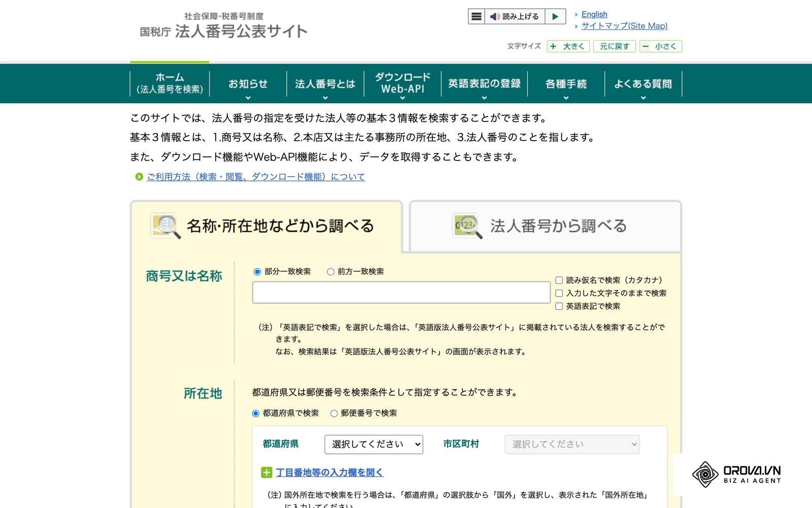Go to ホーム (法人番号を検索) nav item

coord(170,83)
